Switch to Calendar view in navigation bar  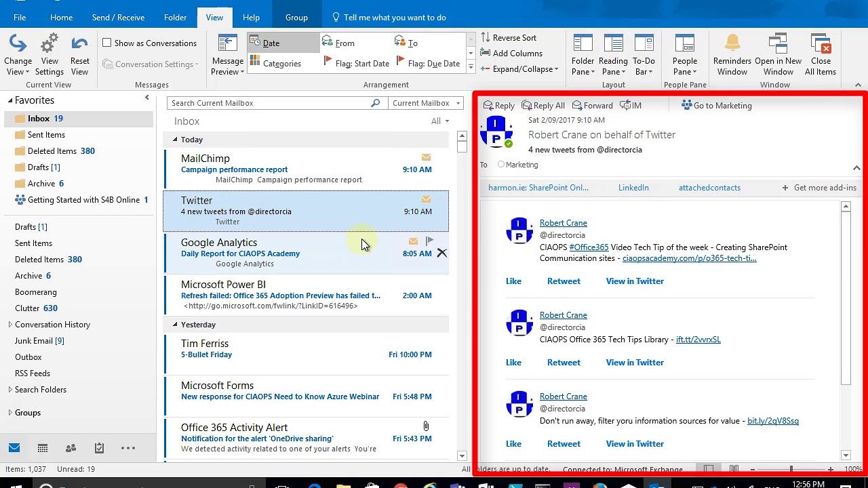pyautogui.click(x=43, y=448)
